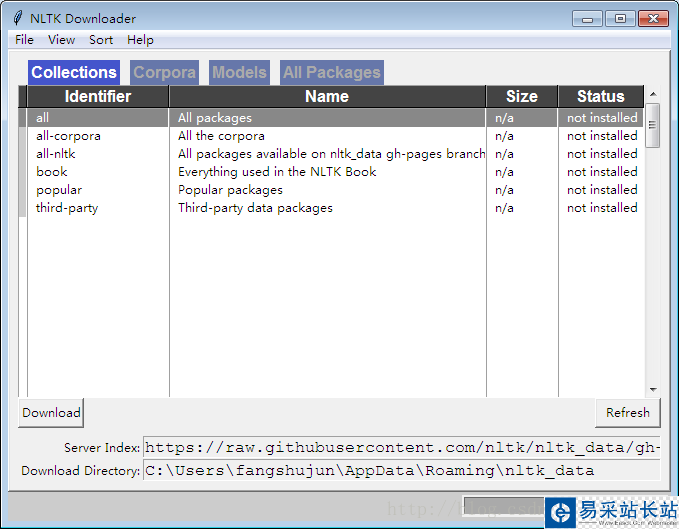Click 'Everything used in the NLTK Book'
This screenshot has height=529, width=679.
coord(277,172)
